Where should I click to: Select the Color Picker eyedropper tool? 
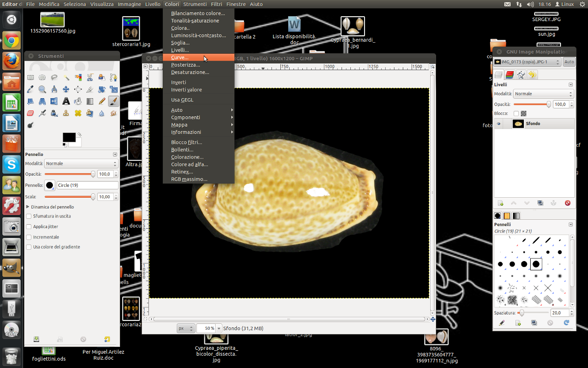(x=30, y=89)
